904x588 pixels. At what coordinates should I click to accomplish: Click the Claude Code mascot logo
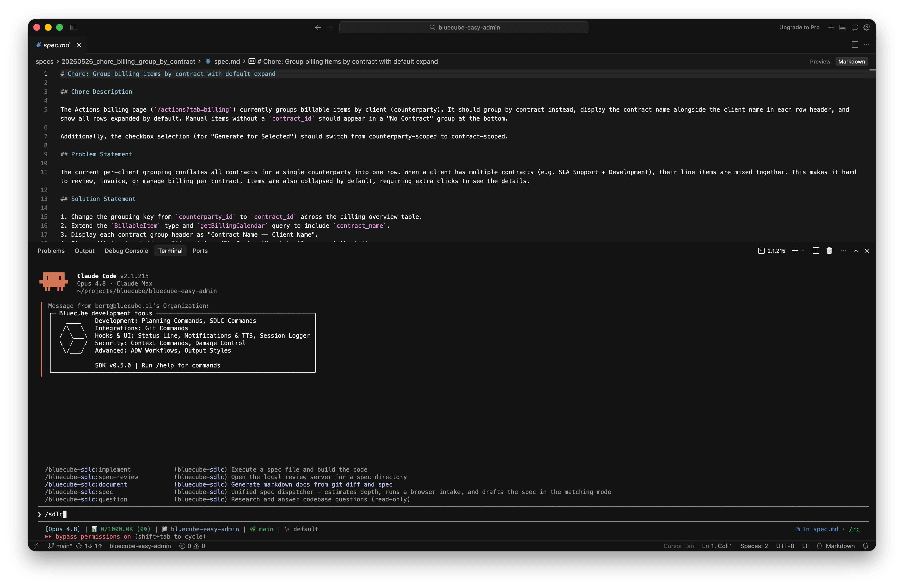tap(54, 281)
